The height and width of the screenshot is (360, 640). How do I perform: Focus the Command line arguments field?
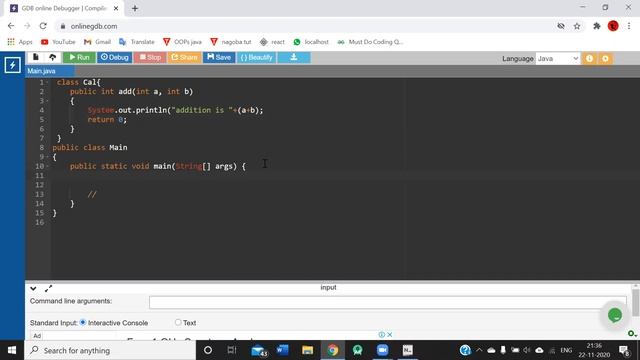tap(387, 302)
